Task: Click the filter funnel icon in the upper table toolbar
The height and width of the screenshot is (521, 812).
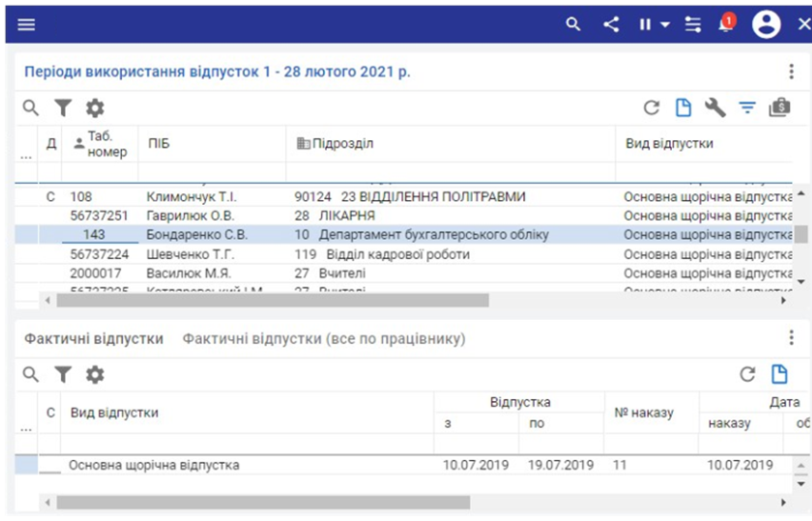Action: (63, 108)
